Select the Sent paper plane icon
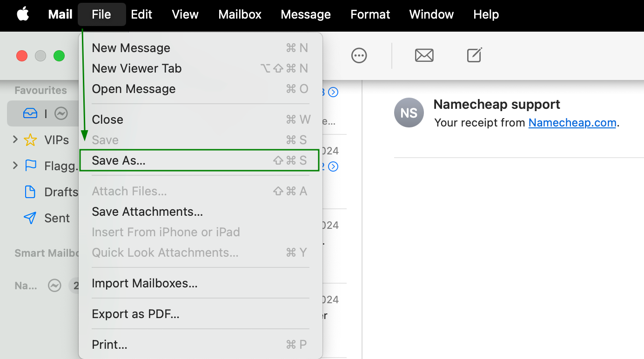This screenshot has width=644, height=359. tap(29, 218)
